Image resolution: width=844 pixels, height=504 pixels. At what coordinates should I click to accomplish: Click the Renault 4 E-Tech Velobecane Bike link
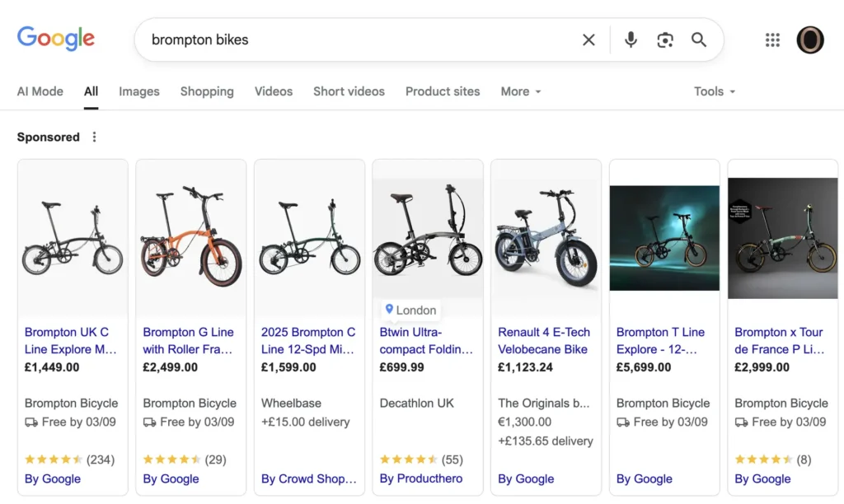[545, 339]
